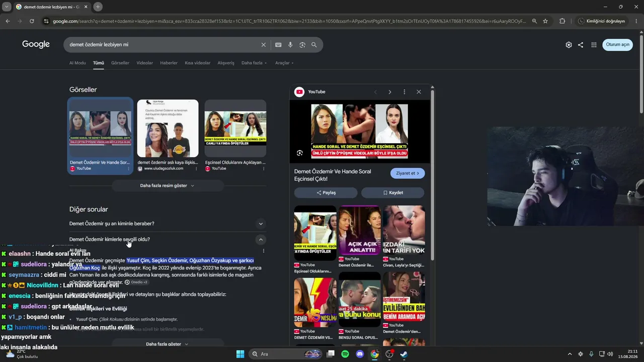This screenshot has height=362, width=644.
Task: Expand 'Demet Özdemir şu an kiminle beraber?' question
Action: (x=168, y=223)
